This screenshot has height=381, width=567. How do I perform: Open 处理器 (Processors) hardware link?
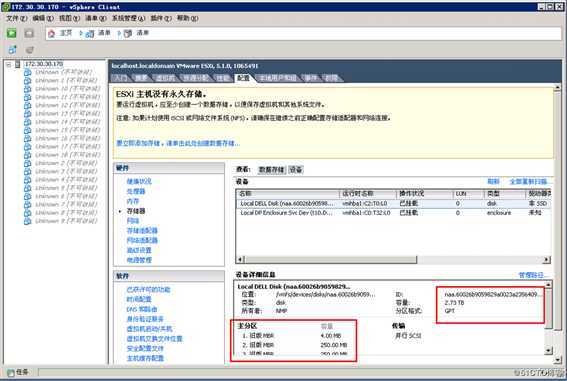pyautogui.click(x=136, y=191)
